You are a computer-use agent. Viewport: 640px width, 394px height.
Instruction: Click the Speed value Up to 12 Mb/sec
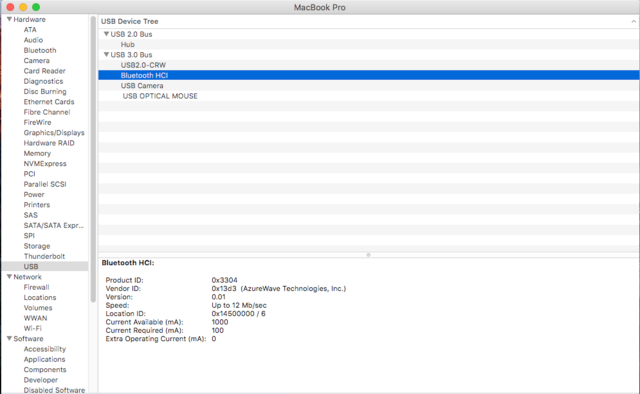pyautogui.click(x=239, y=305)
